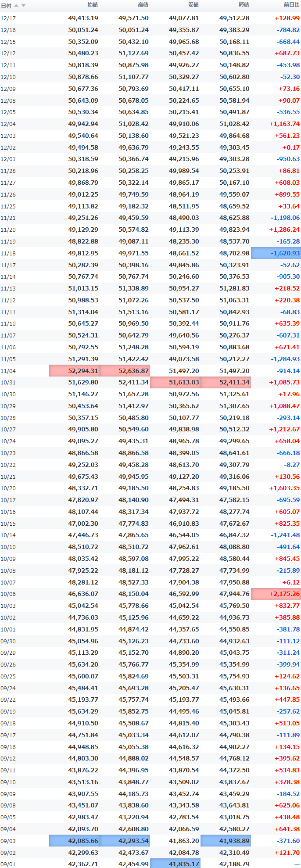
Task: Select the 12/15 opening price 50,352.09
Action: (83, 42)
